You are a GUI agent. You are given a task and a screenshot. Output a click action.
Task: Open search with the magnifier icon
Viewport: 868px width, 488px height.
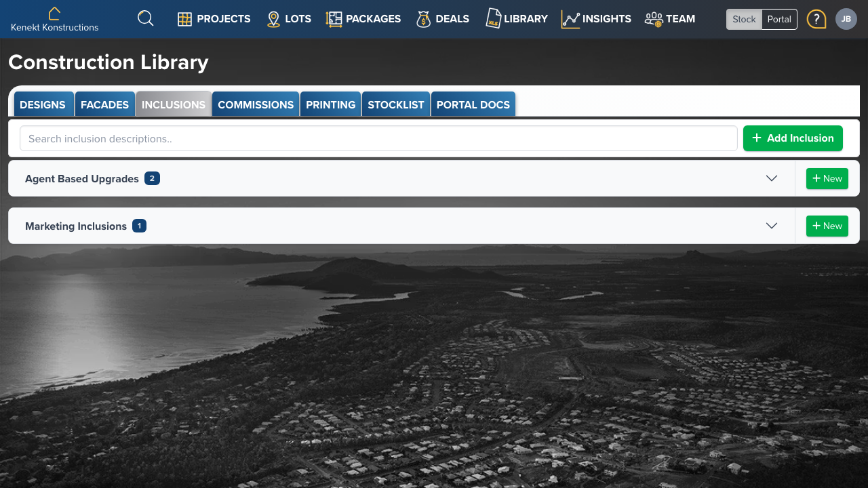click(146, 18)
